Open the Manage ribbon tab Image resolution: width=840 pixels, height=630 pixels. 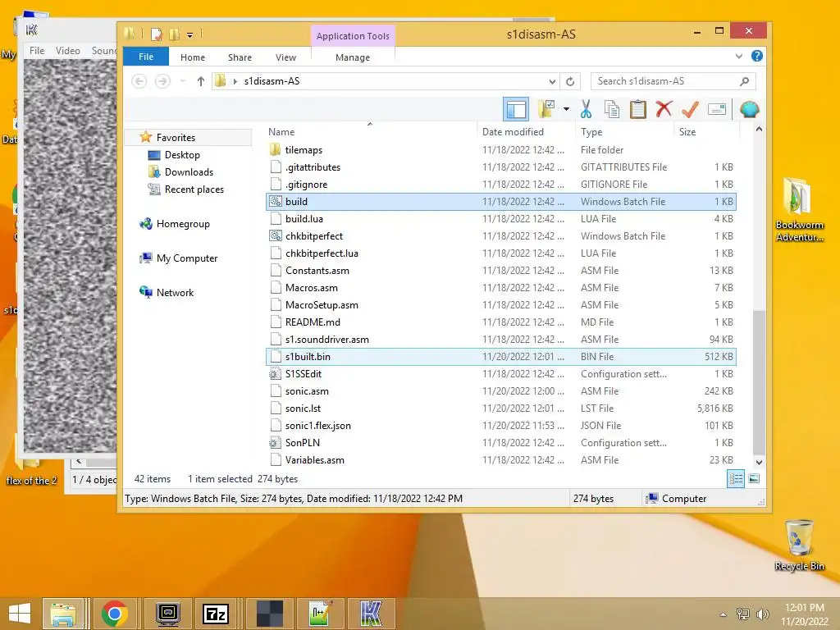[353, 57]
